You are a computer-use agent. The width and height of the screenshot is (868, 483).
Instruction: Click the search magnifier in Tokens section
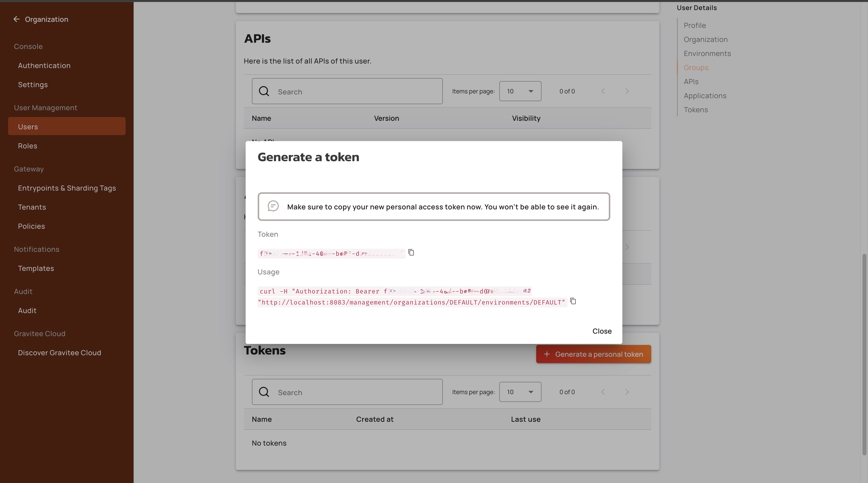pyautogui.click(x=264, y=392)
